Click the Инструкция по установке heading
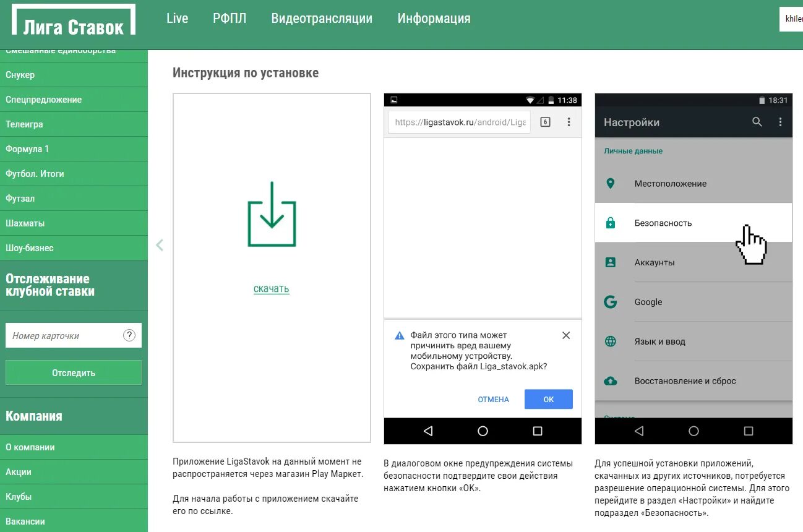Screen dimensions: 803x532 [246, 73]
